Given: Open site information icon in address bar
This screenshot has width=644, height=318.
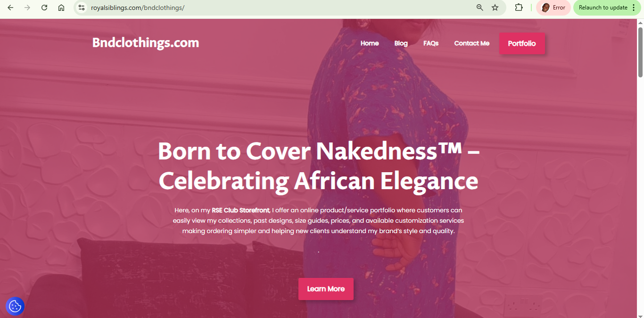Looking at the screenshot, I should pyautogui.click(x=82, y=8).
